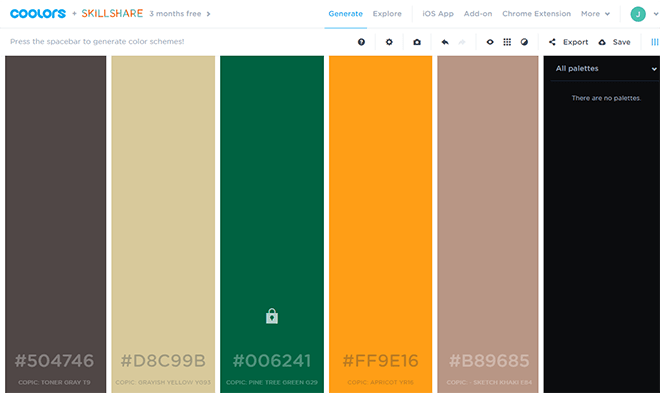This screenshot has height=393, width=660.
Task: Unlock the green #006241 color lock
Action: click(x=272, y=316)
